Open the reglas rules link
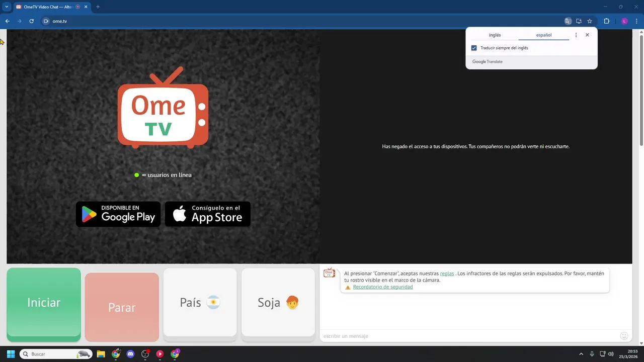The image size is (644, 362). [447, 274]
